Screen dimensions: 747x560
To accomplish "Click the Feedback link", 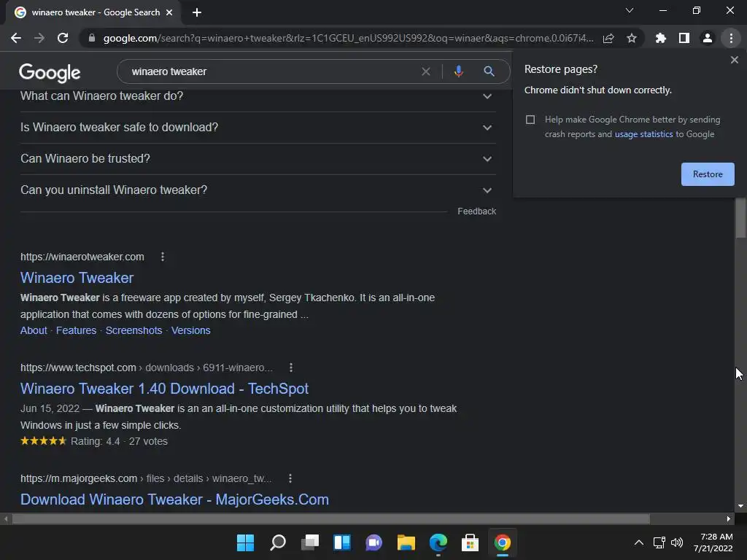I will 476,211.
